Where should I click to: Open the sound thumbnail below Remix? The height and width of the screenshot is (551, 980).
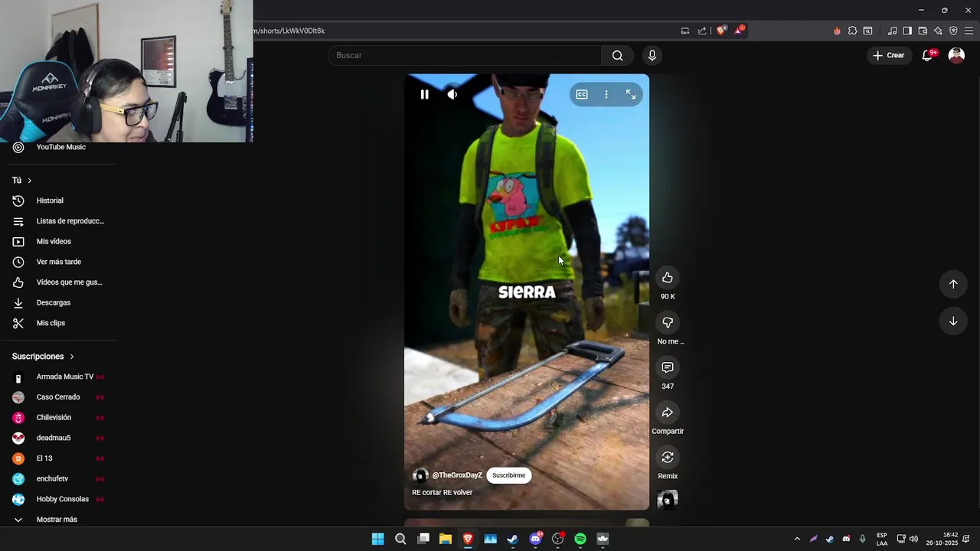[668, 500]
